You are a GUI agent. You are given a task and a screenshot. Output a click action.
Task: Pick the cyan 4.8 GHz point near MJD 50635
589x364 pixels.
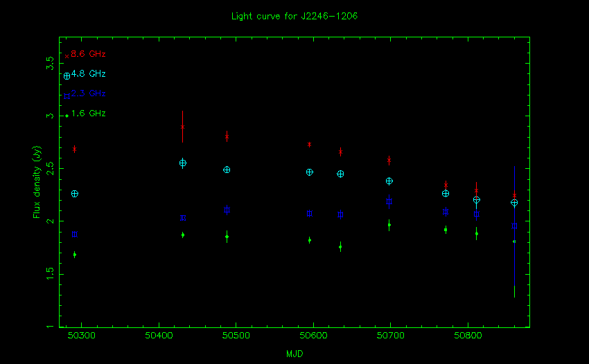pyautogui.click(x=340, y=174)
